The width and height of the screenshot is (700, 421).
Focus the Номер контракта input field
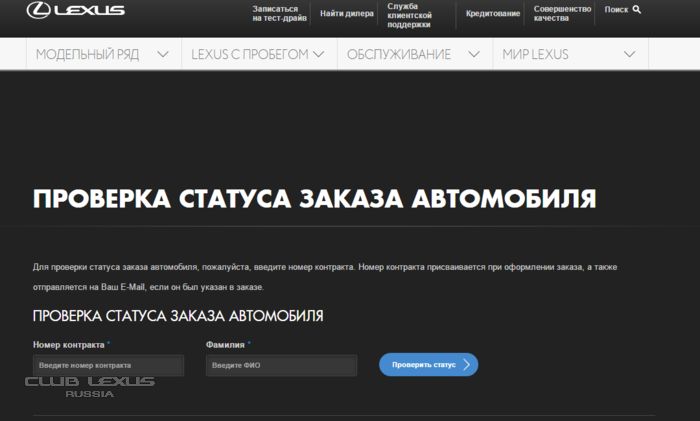[108, 366]
